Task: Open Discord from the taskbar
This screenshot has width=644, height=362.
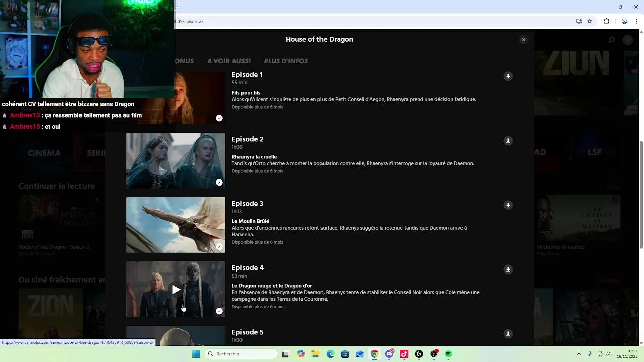Action: (389, 354)
